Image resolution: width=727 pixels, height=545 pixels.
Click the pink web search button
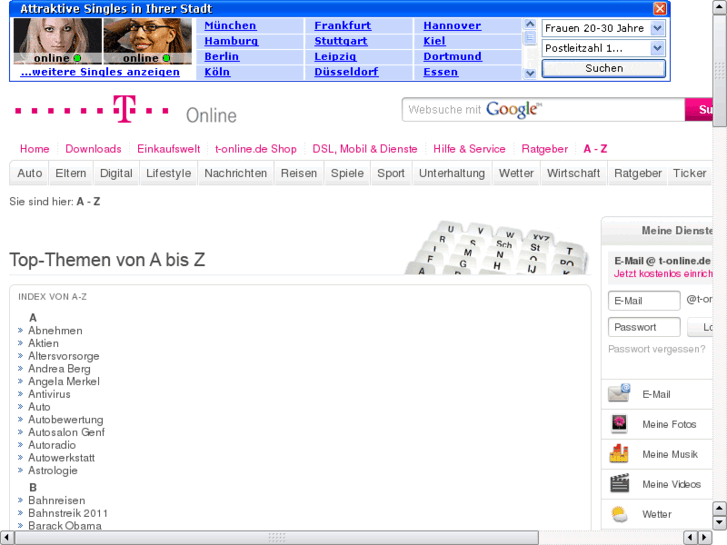click(699, 109)
